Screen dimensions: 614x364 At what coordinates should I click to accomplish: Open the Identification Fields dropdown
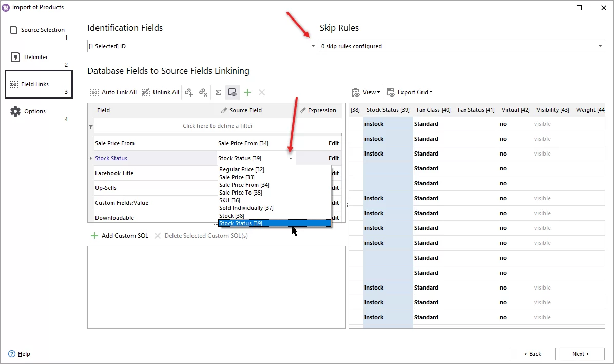[313, 46]
